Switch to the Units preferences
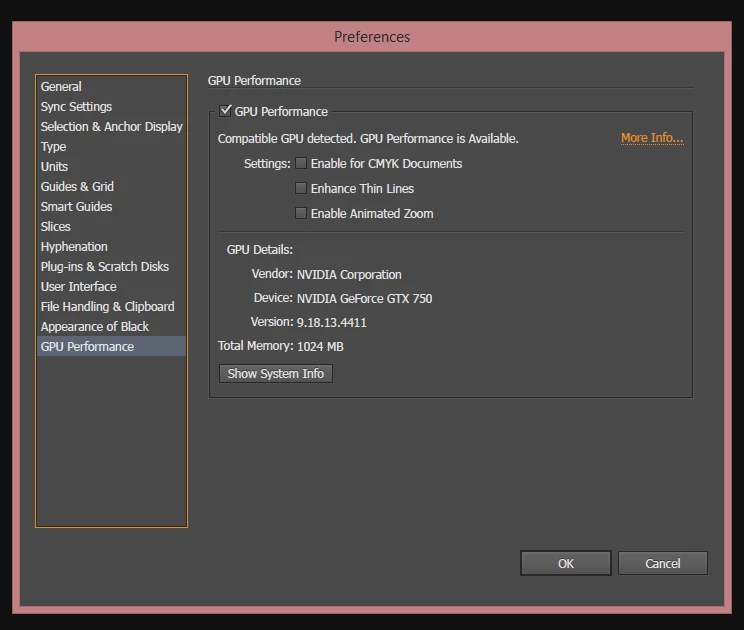The image size is (744, 630). pos(111,167)
